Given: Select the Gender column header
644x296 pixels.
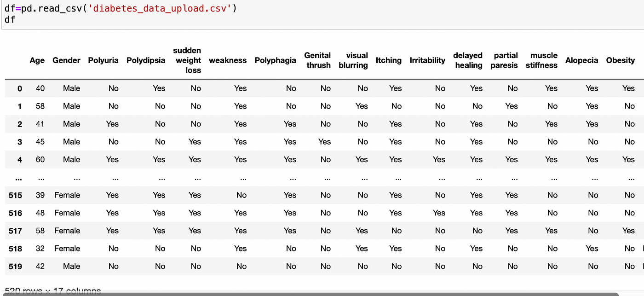Looking at the screenshot, I should pyautogui.click(x=66, y=60).
